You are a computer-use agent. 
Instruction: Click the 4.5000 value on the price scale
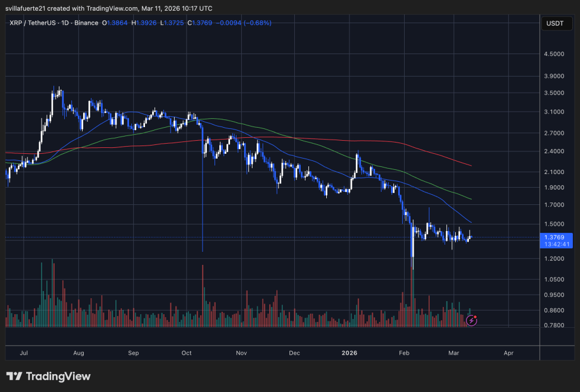coord(554,54)
